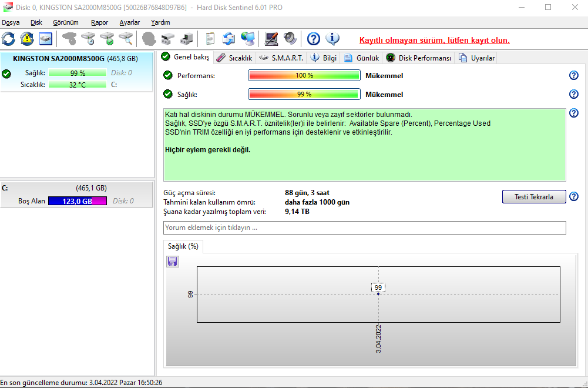Click the monitor with screwdriver toolbar icon

271,39
